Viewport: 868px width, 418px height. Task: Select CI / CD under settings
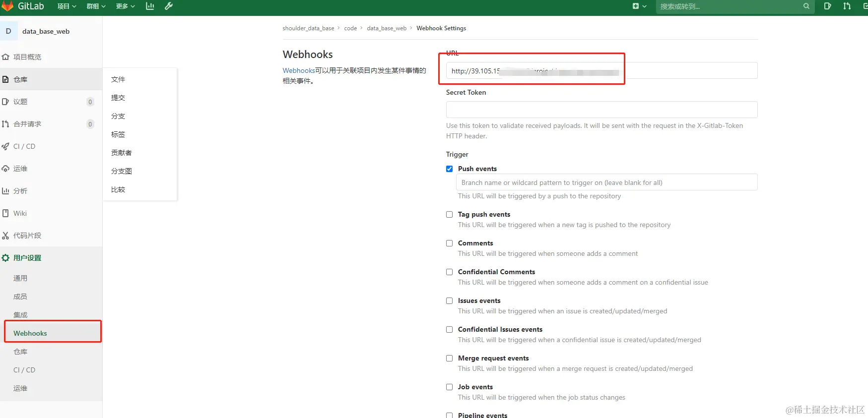point(24,370)
